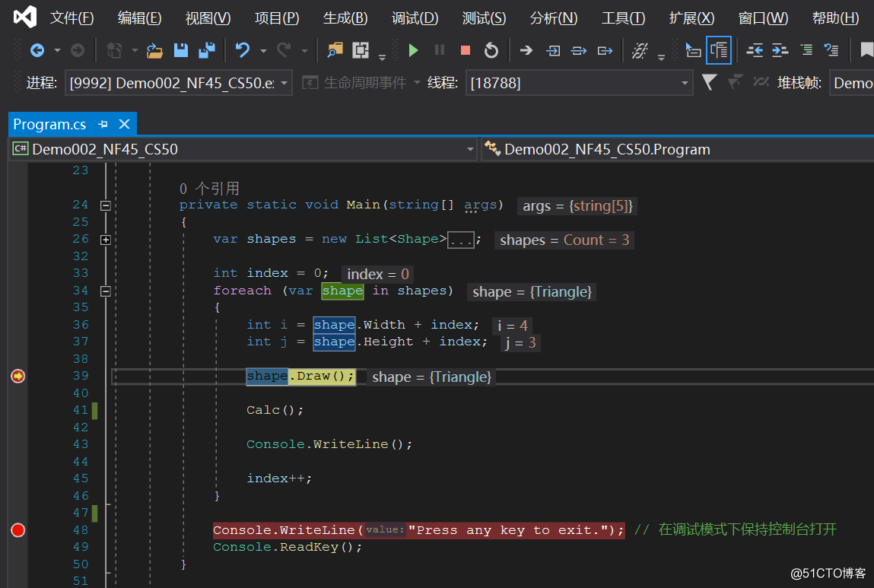Click the index = 0 data tip
The image size is (874, 588).
pos(378,274)
